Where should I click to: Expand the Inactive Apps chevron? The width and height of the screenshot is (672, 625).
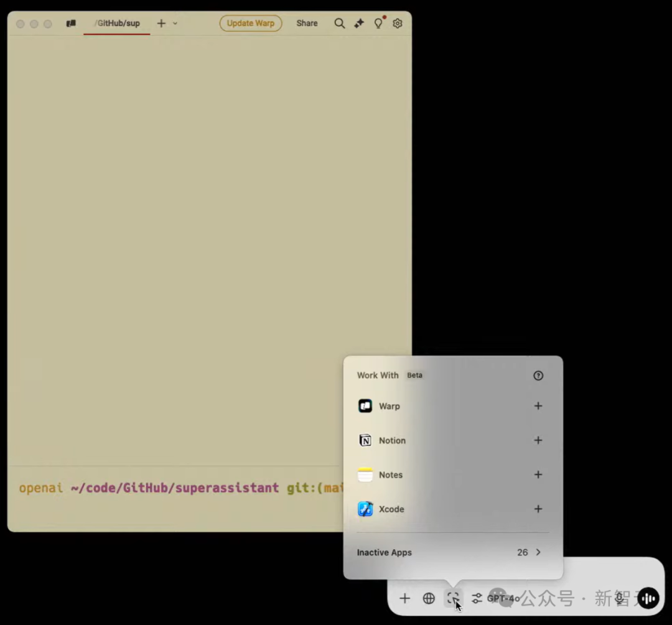pos(538,552)
